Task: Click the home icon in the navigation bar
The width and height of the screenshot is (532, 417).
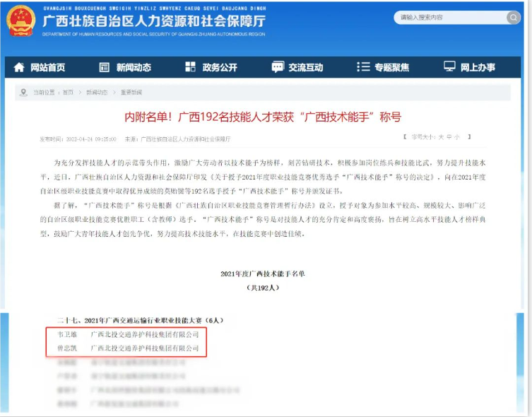Action: click(x=19, y=67)
